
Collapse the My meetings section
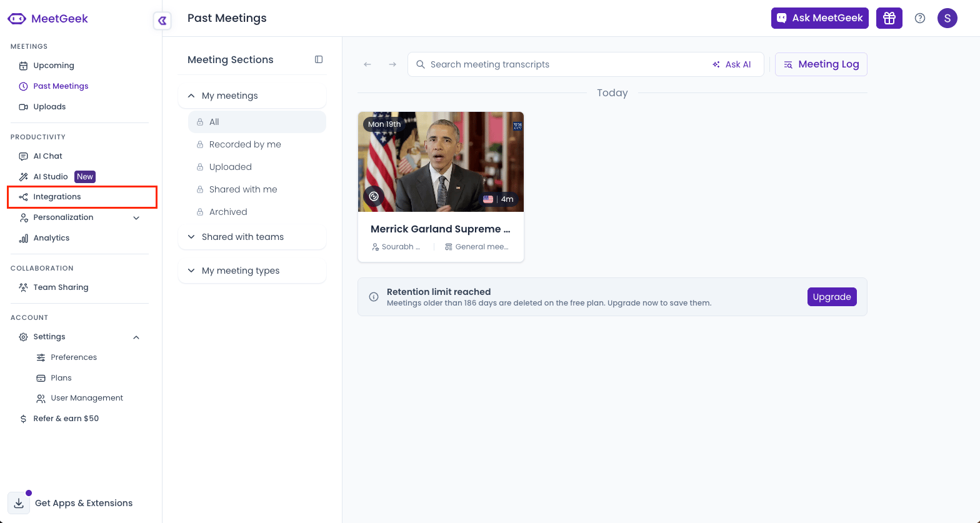point(252,96)
